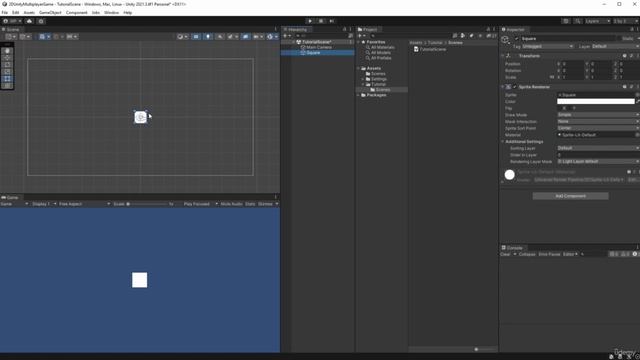Toggle grid snapping in scene toolbar

point(42,36)
